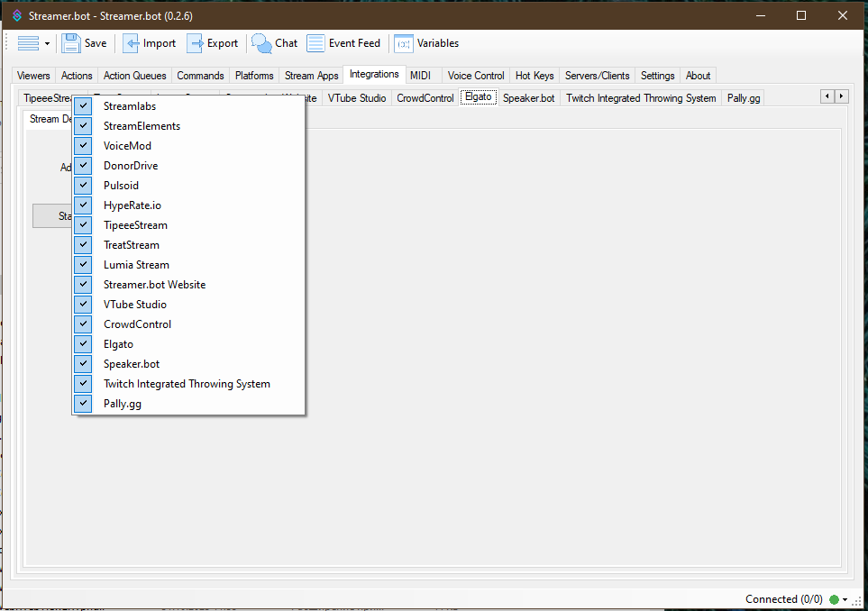
Task: Open the Settings tab
Action: point(658,76)
